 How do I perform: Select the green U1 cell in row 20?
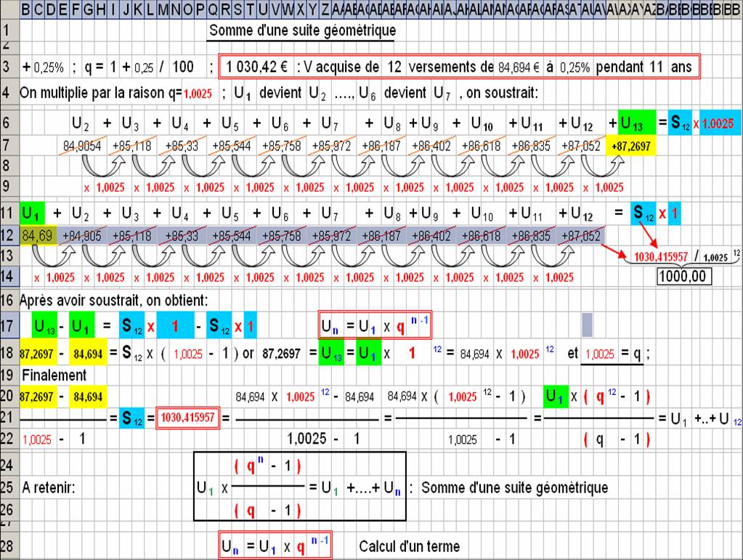(x=556, y=397)
